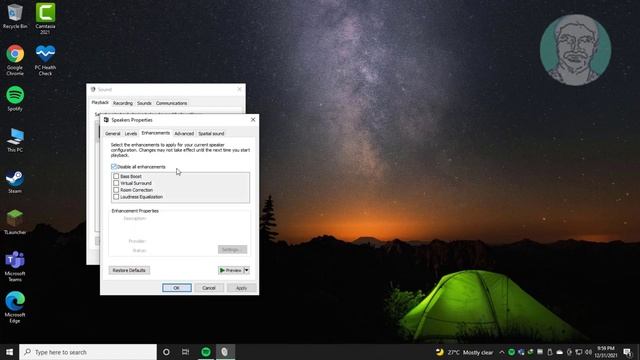Tick the Loudness Equalization checkbox
The height and width of the screenshot is (360, 640).
116,197
